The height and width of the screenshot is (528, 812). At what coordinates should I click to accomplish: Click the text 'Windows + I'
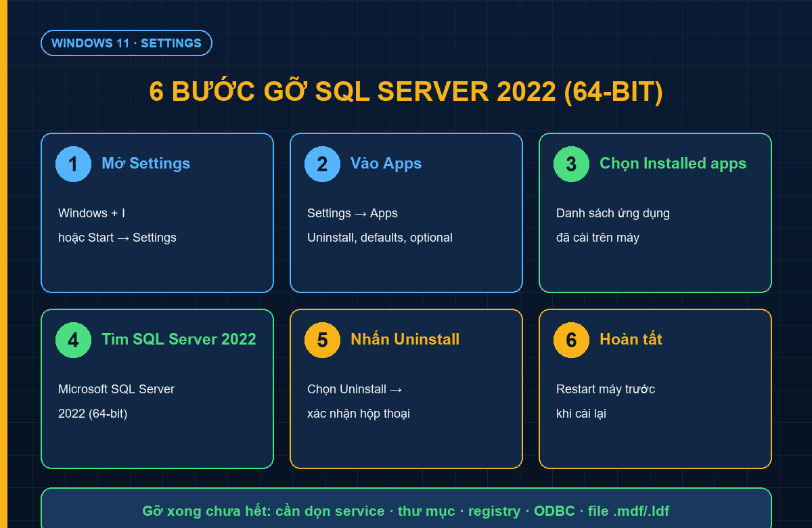pos(91,213)
